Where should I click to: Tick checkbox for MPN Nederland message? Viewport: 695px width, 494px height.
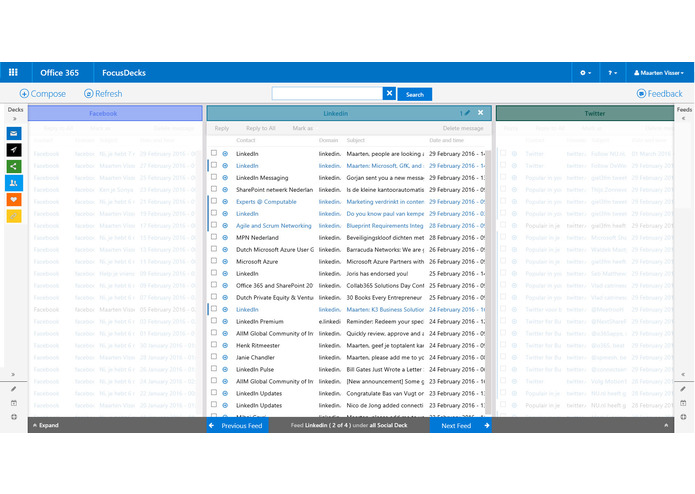[214, 237]
